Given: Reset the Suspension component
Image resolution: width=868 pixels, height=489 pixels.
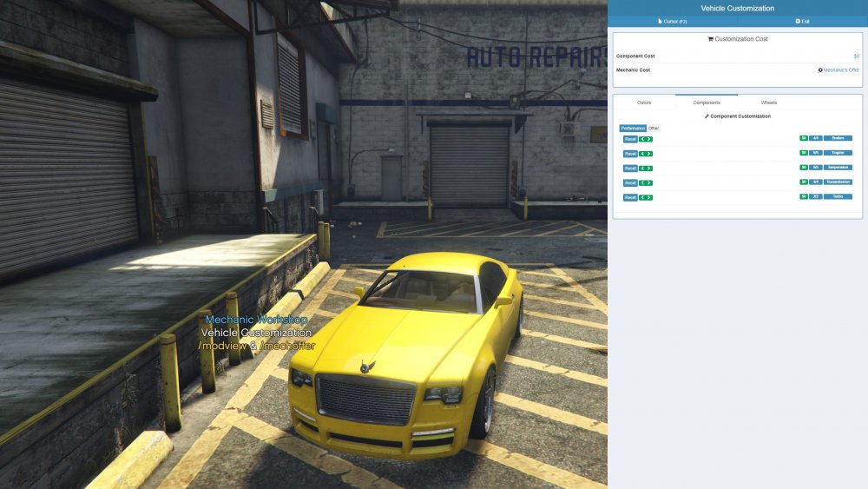Looking at the screenshot, I should [630, 169].
